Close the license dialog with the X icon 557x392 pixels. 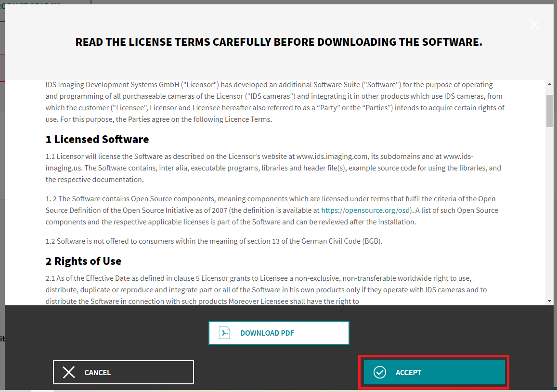coord(534,25)
